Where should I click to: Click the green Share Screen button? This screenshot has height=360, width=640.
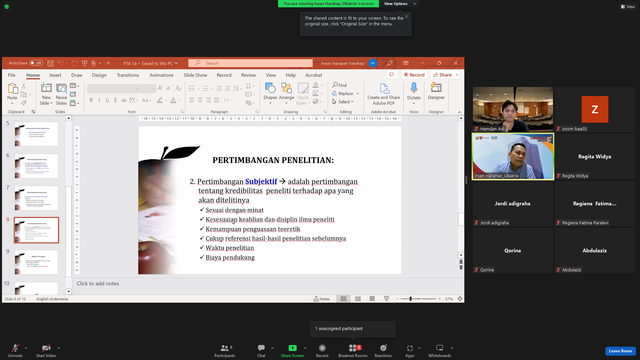pyautogui.click(x=292, y=351)
